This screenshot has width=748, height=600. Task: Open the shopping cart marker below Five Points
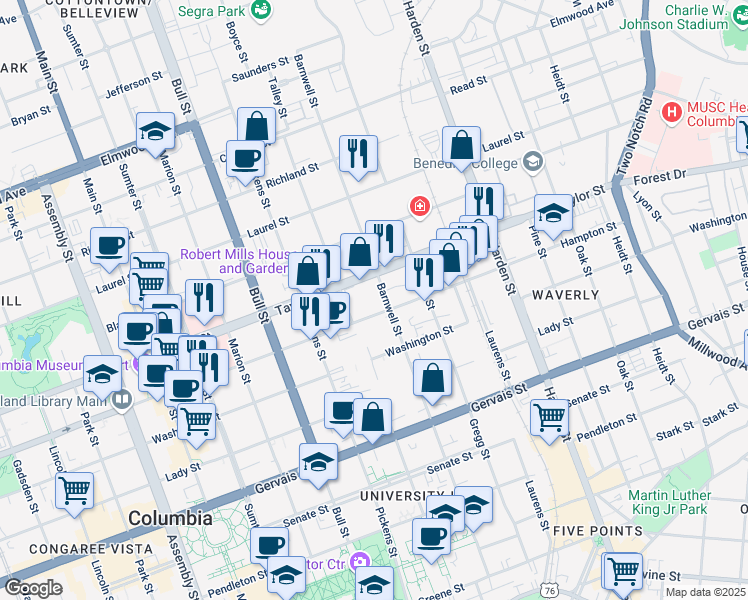(x=623, y=572)
